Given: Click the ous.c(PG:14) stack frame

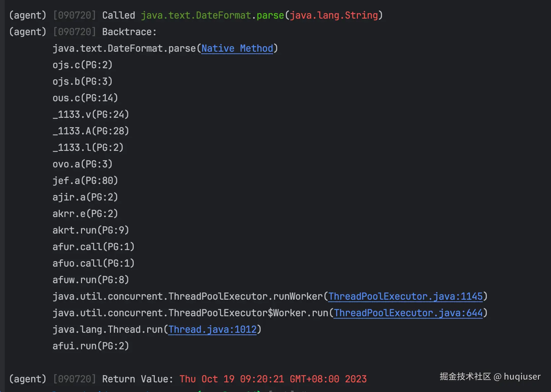Looking at the screenshot, I should tap(85, 98).
